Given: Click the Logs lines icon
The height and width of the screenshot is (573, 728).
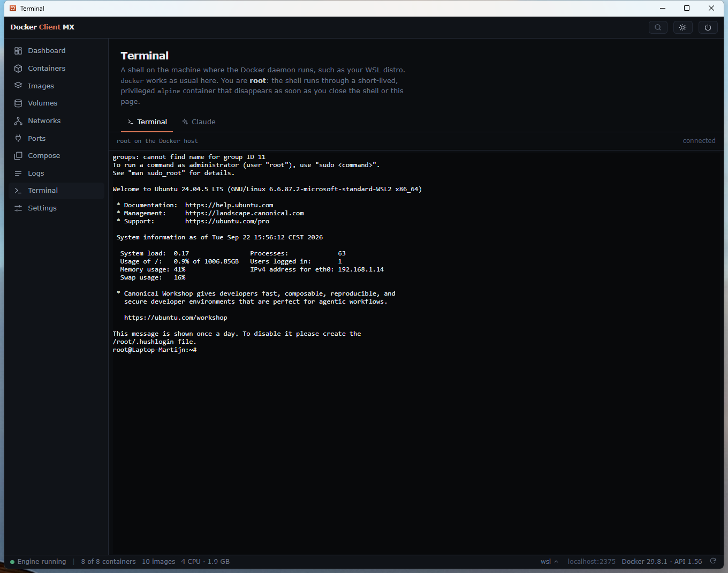Looking at the screenshot, I should click(18, 174).
